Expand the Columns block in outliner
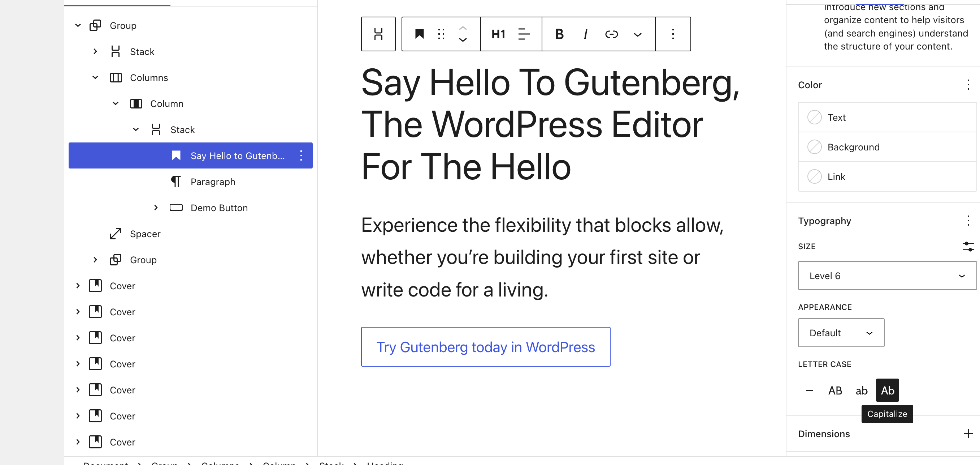This screenshot has height=465, width=980. (x=95, y=77)
